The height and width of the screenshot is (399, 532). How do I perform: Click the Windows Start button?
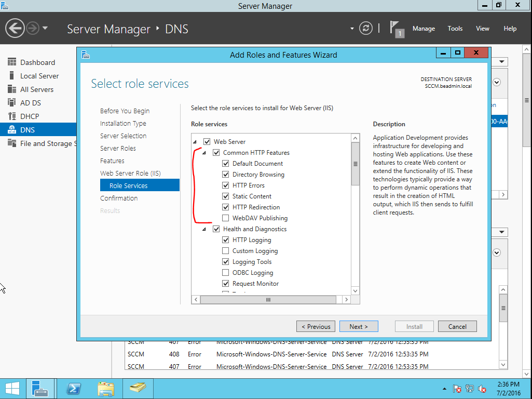[x=12, y=389]
